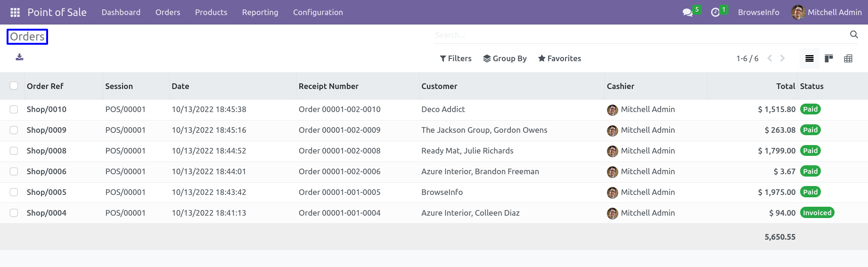Open the conversations chat icon
The height and width of the screenshot is (267, 868).
point(688,12)
